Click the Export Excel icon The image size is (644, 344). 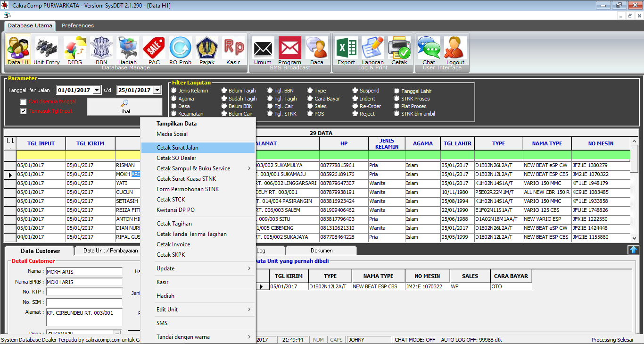346,50
